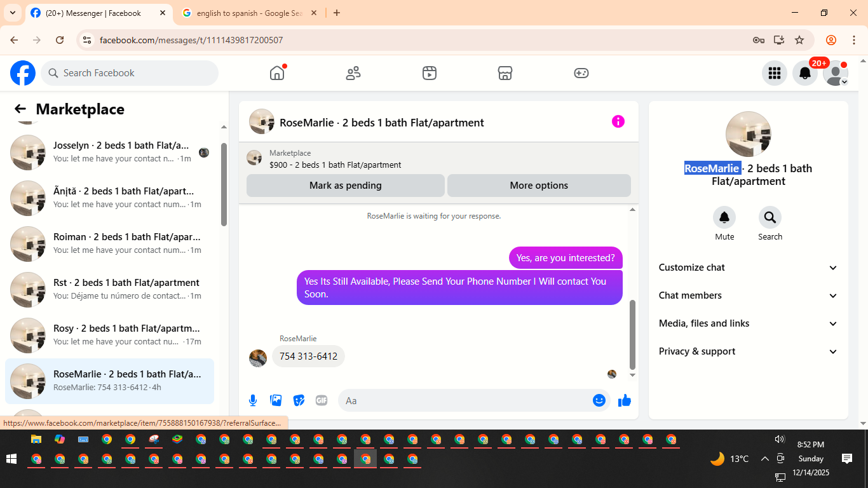Open the $900 2 beds listing link
Image resolution: width=868 pixels, height=488 pixels.
click(x=336, y=165)
